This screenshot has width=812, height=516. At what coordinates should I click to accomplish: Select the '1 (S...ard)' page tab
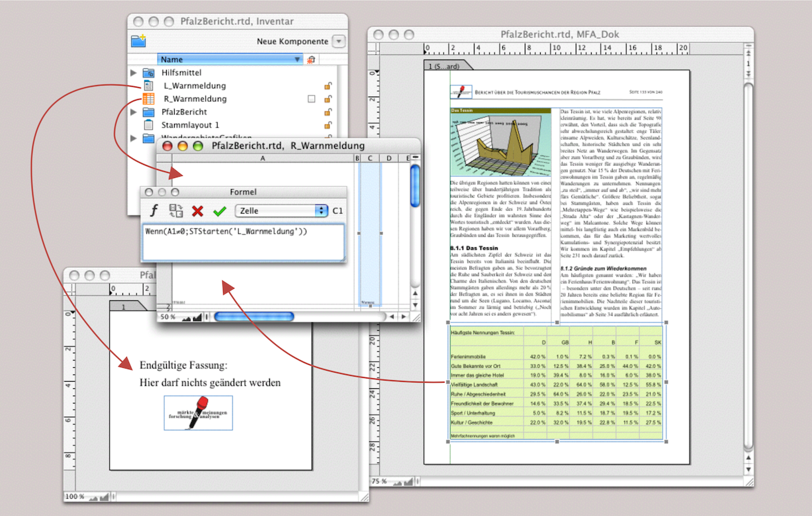444,66
